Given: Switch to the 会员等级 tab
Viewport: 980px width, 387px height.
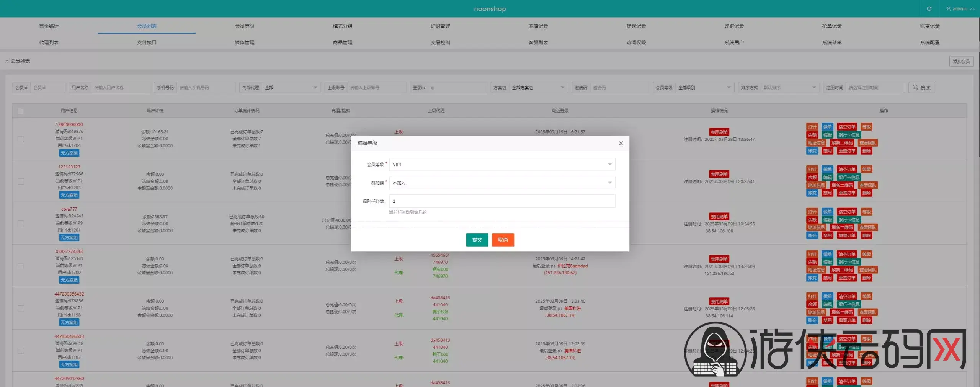Looking at the screenshot, I should (245, 26).
